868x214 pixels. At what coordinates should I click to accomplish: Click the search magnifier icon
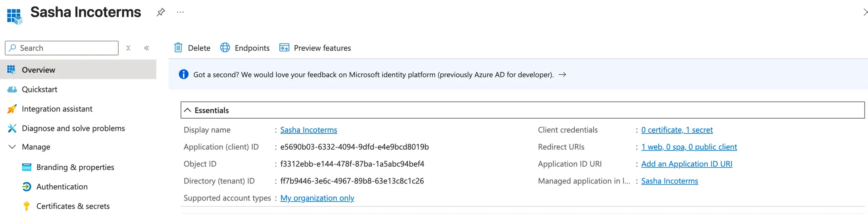(13, 48)
